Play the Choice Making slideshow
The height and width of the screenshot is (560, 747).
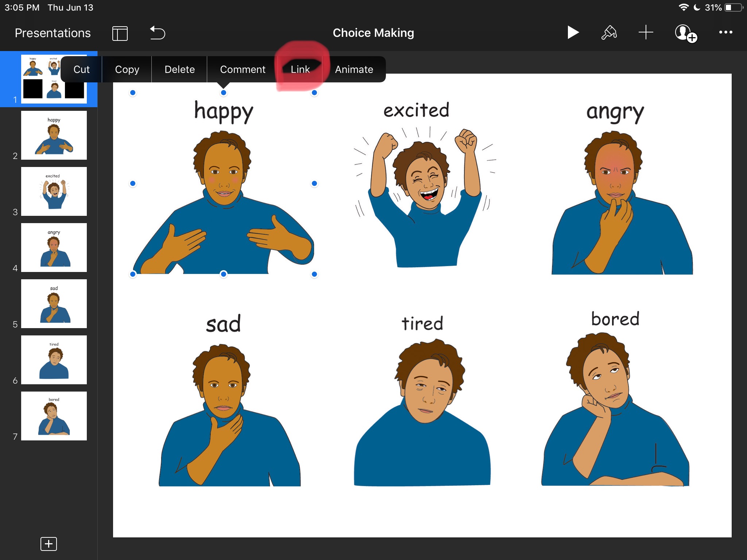point(573,33)
